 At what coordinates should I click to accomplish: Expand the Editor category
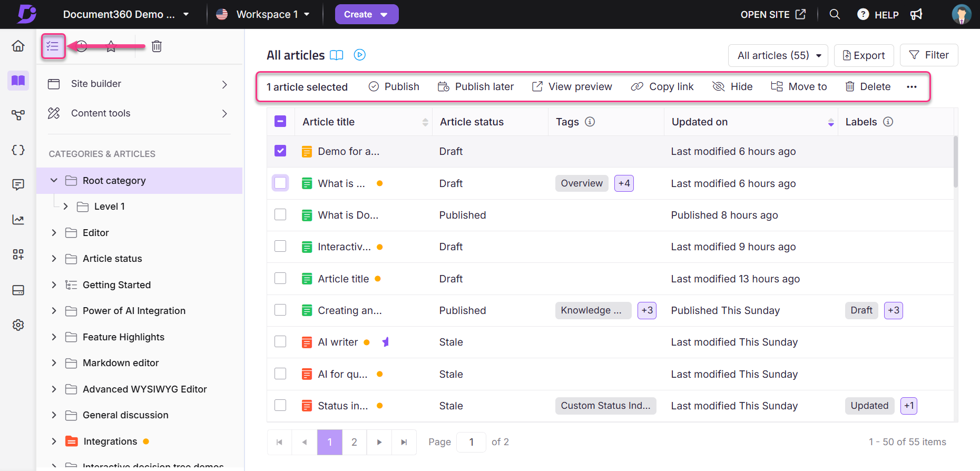click(x=54, y=232)
